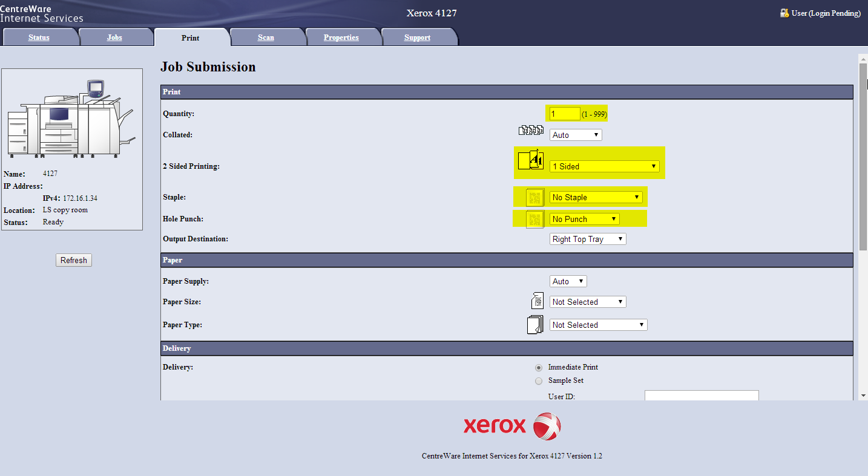
Task: Open the Support tab
Action: (417, 37)
